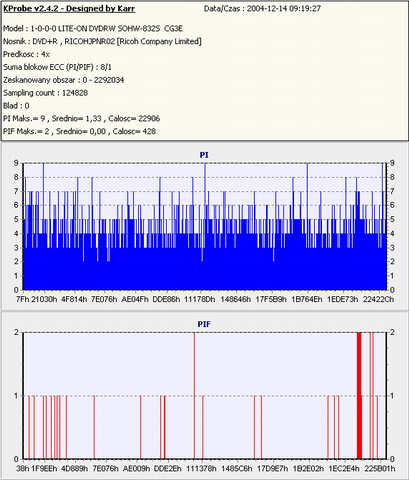Select the Model LITE-ON DVDRW line
This screenshot has height=480, width=409.
(93, 29)
